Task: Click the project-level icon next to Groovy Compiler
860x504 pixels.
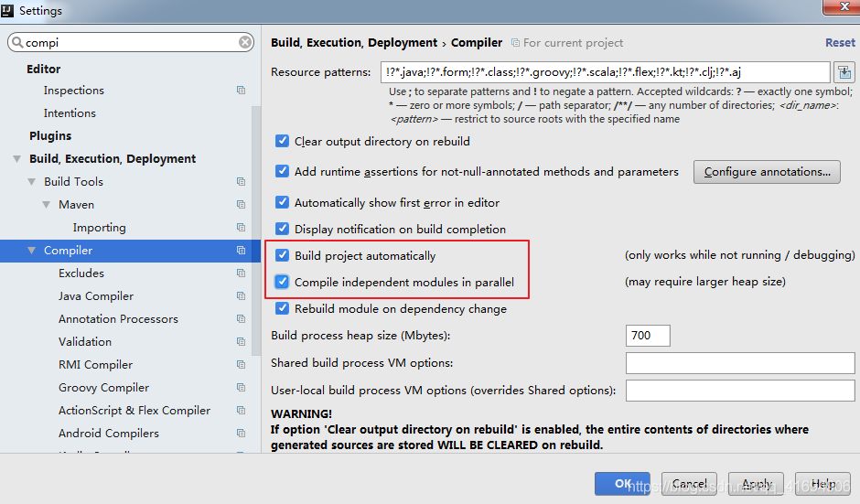Action: click(x=241, y=387)
